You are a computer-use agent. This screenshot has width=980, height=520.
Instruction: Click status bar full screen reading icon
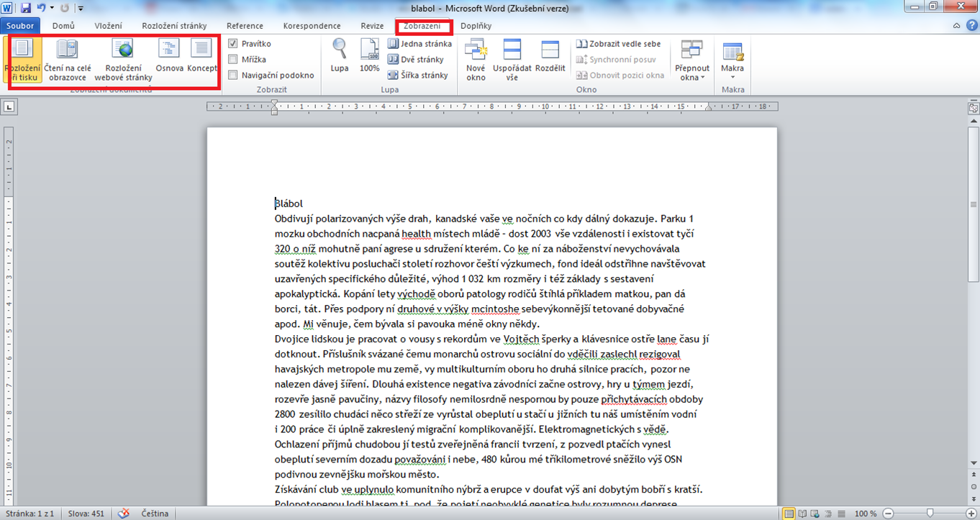804,514
